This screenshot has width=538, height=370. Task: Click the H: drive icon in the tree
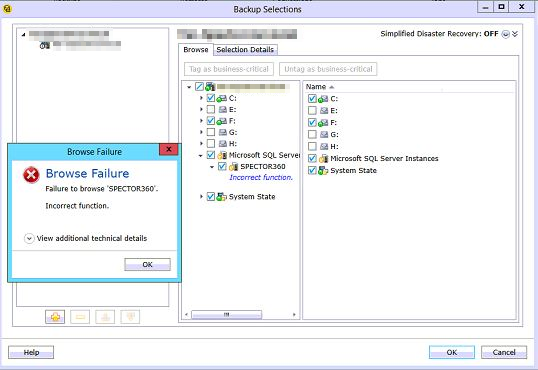pyautogui.click(x=223, y=144)
